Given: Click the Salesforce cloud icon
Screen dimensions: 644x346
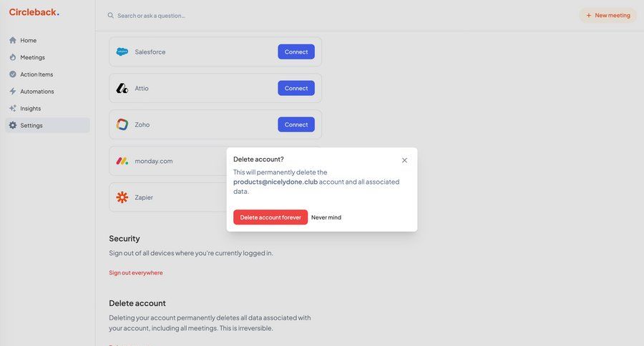Looking at the screenshot, I should (x=122, y=51).
